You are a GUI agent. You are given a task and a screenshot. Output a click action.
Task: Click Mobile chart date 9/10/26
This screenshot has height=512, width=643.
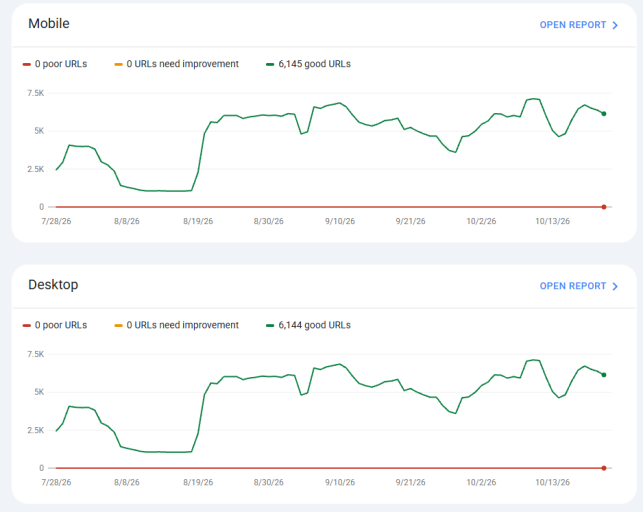coord(340,221)
